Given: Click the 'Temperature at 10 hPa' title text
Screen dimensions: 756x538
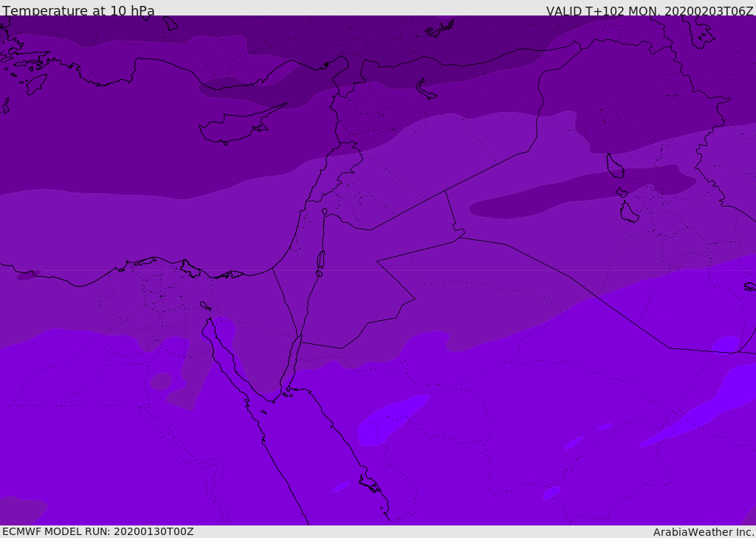Looking at the screenshot, I should pos(78,10).
